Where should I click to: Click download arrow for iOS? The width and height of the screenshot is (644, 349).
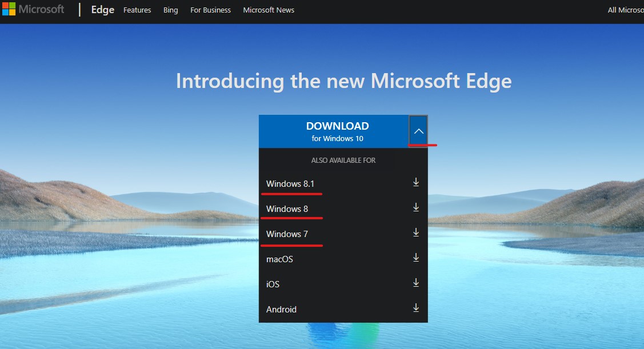point(416,283)
